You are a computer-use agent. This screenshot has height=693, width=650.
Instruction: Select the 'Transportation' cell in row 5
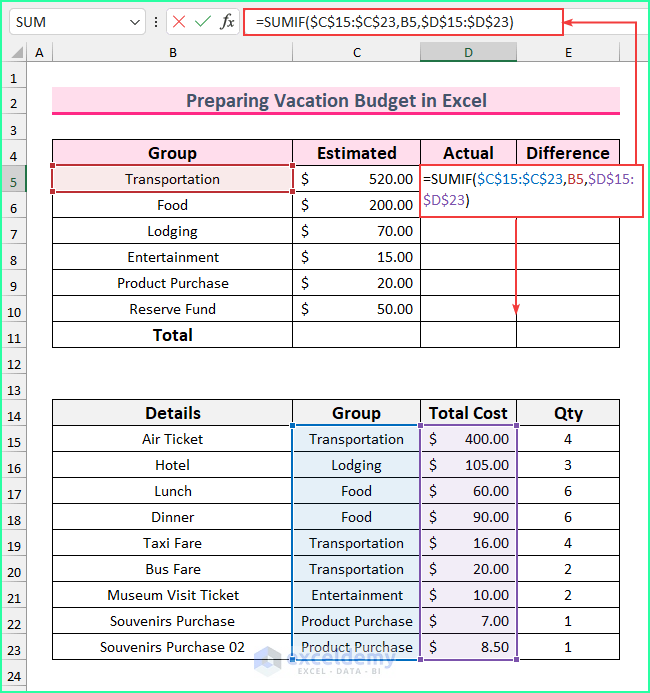(172, 179)
